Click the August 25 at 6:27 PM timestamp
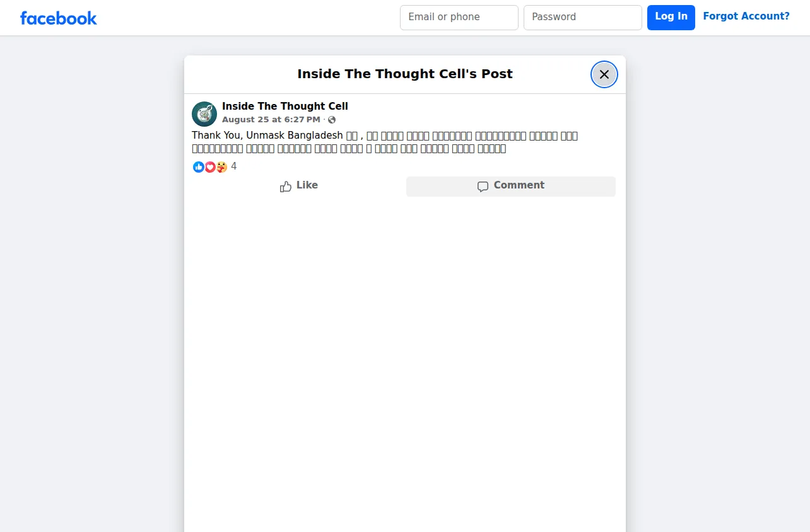This screenshot has height=532, width=810. point(271,120)
